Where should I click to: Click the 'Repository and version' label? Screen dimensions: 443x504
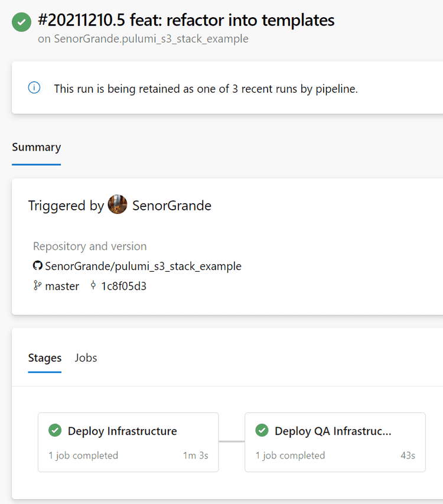(x=90, y=246)
